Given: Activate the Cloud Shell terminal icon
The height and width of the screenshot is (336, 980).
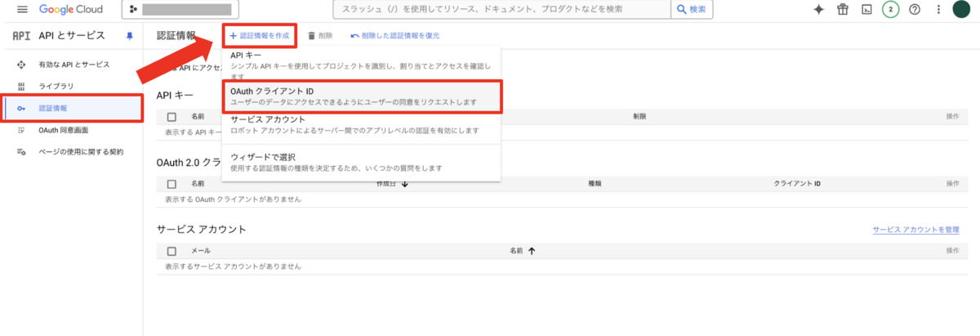Looking at the screenshot, I should pos(866,9).
